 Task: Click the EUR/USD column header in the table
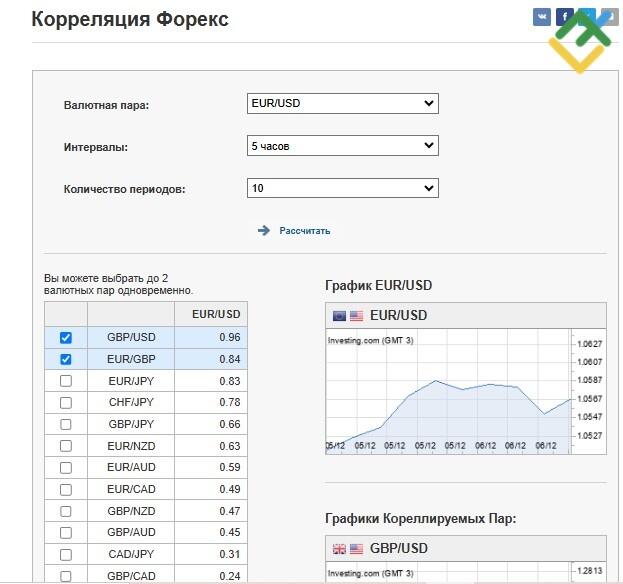[216, 314]
